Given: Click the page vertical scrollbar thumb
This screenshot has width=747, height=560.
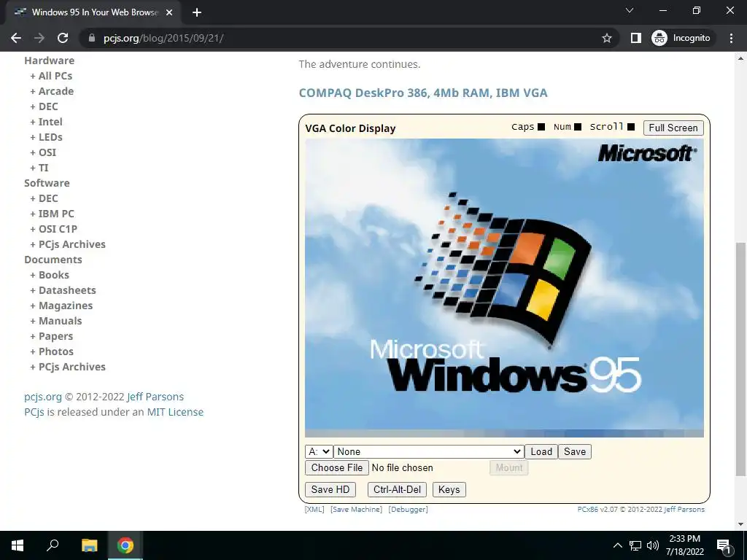Looking at the screenshot, I should [x=740, y=359].
